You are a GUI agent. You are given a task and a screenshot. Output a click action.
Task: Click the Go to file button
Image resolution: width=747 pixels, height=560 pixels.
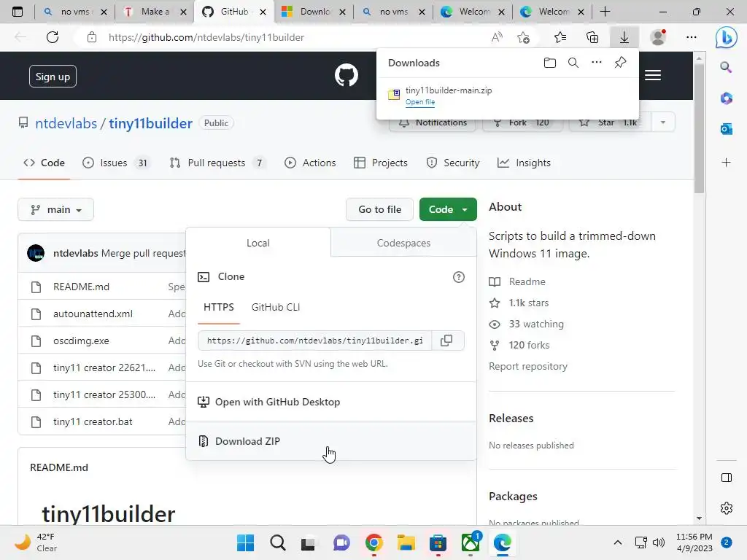(379, 209)
